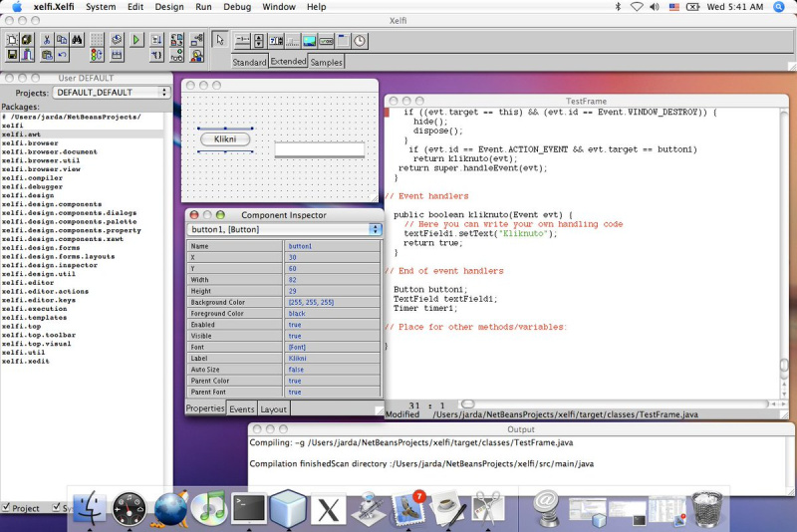The width and height of the screenshot is (797, 532).
Task: Toggle the Project checkbox
Action: (x=6, y=508)
